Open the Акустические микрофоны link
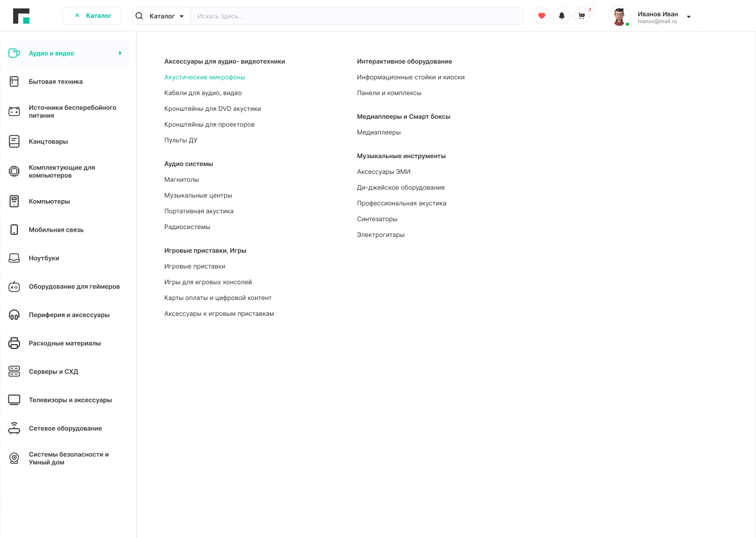The image size is (756, 538). 204,77
